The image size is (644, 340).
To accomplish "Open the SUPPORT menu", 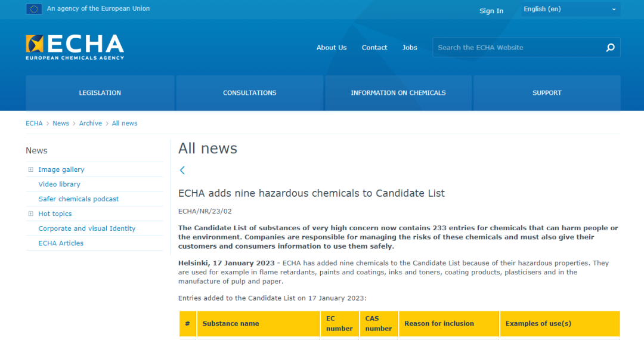I will pyautogui.click(x=547, y=93).
